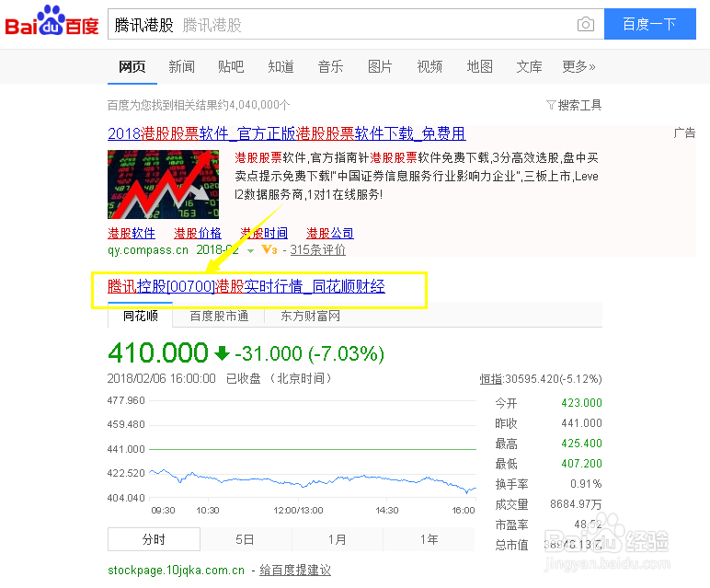Switch to 百度股市通 tab
Viewport: 710px width, 588px height.
pyautogui.click(x=219, y=316)
